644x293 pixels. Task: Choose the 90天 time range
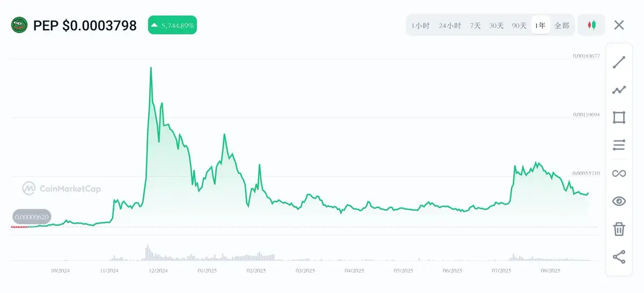click(x=519, y=25)
